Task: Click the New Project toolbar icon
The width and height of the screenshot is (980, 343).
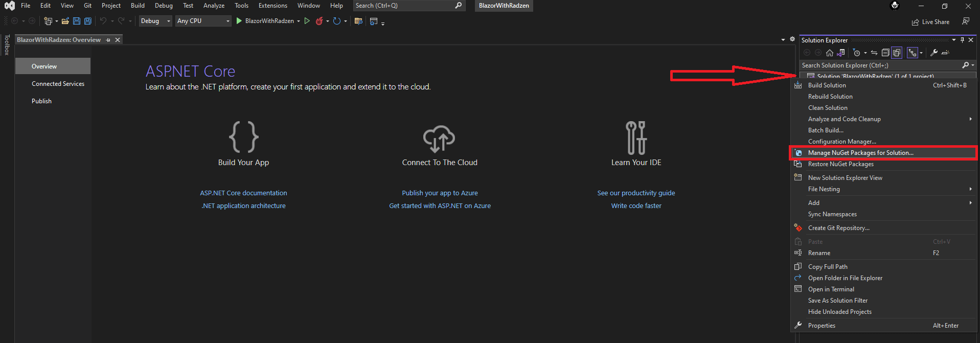Action: point(48,21)
